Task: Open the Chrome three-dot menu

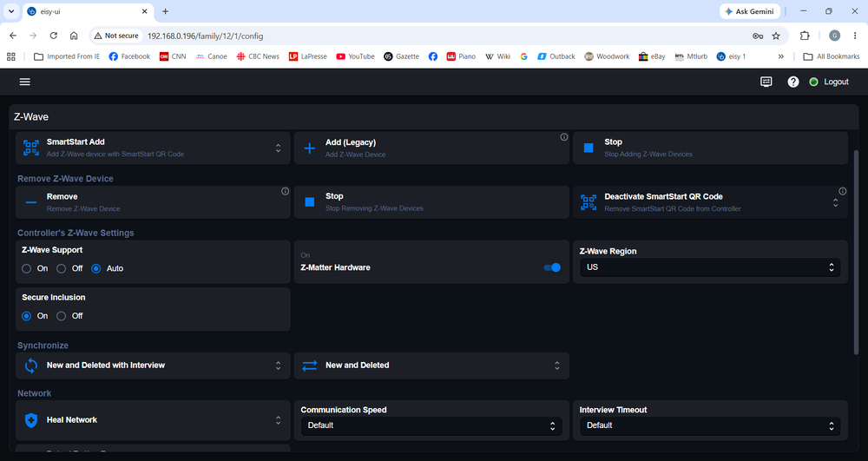Action: (855, 36)
